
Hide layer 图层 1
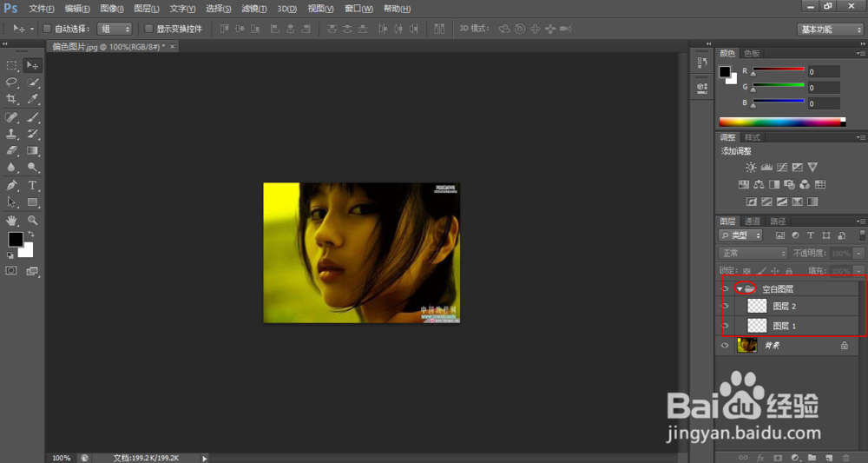(725, 326)
